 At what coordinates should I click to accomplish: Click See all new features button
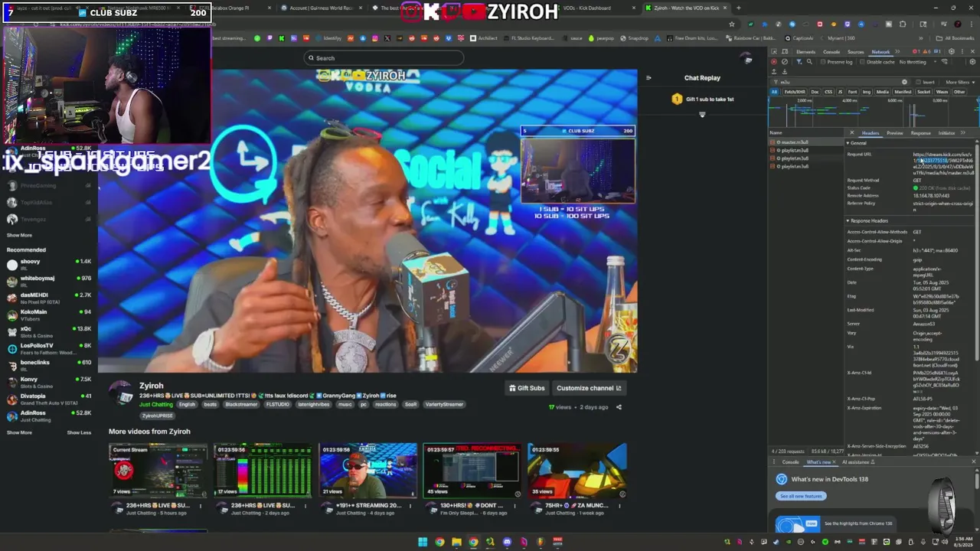(801, 496)
